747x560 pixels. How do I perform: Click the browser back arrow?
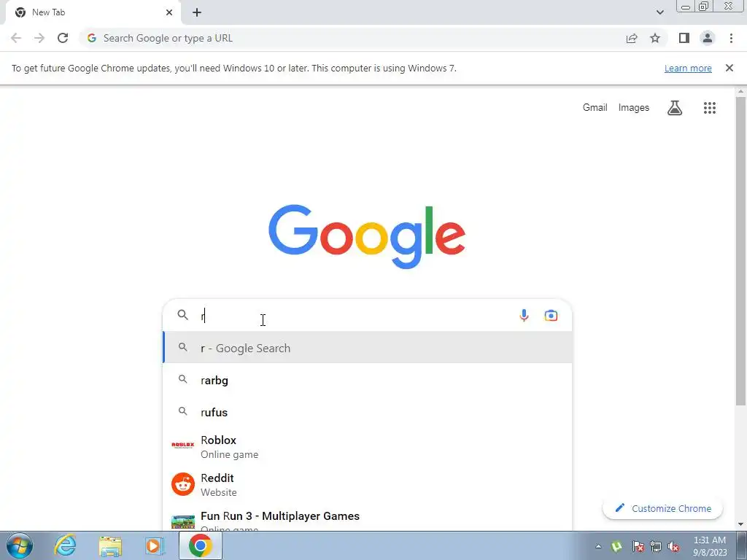[x=16, y=38]
